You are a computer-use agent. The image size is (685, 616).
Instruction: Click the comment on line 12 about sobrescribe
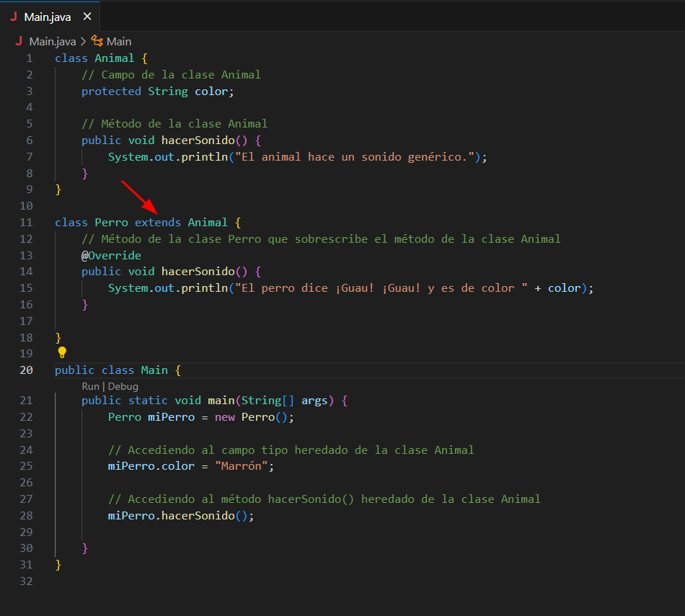pos(321,239)
